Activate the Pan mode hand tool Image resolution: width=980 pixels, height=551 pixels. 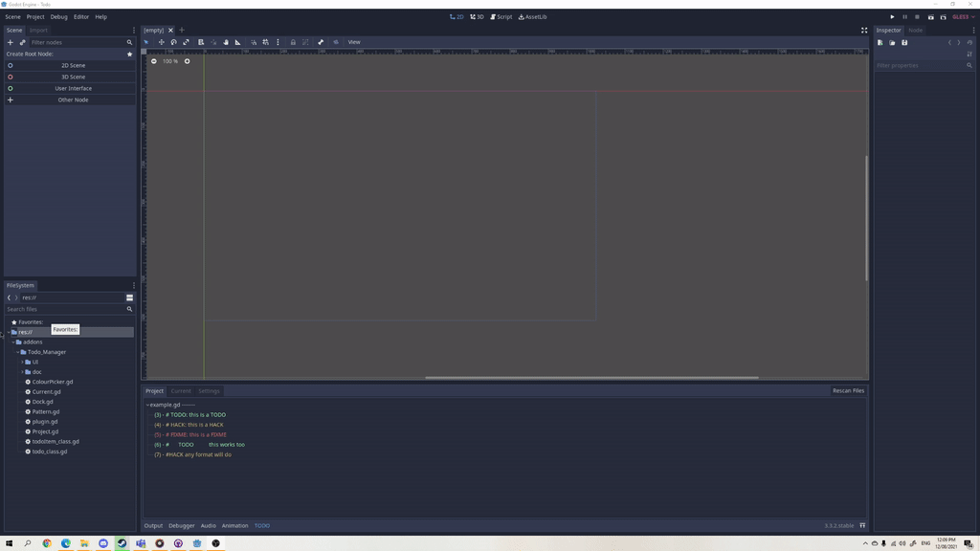[226, 42]
